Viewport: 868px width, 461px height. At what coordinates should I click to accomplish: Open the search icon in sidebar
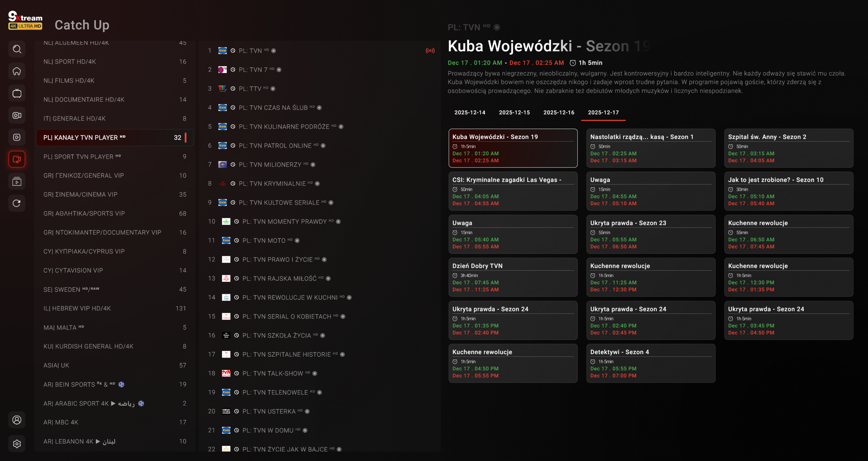[17, 49]
